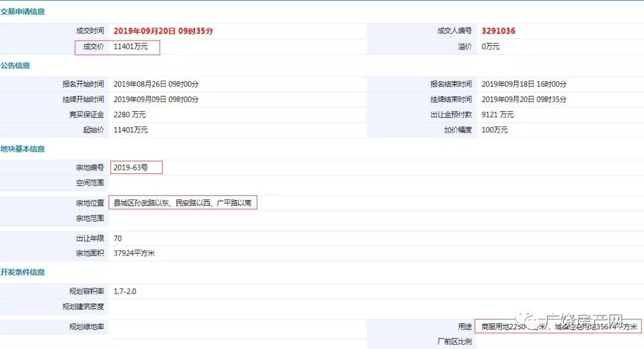Select the 宗地面积 value 37924平方米
Viewport: 644px width, 349px height.
134,253
